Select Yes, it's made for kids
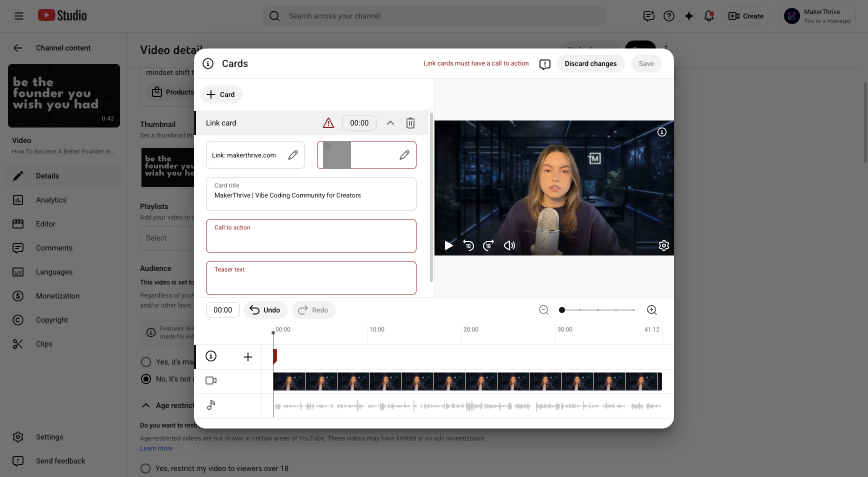Image resolution: width=868 pixels, height=477 pixels. (146, 362)
